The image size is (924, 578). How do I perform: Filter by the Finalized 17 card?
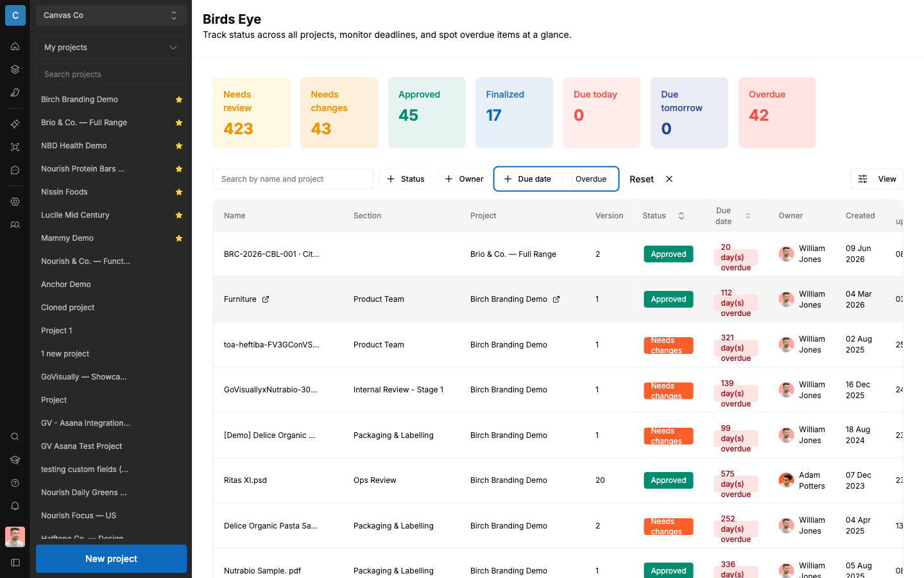pos(515,113)
